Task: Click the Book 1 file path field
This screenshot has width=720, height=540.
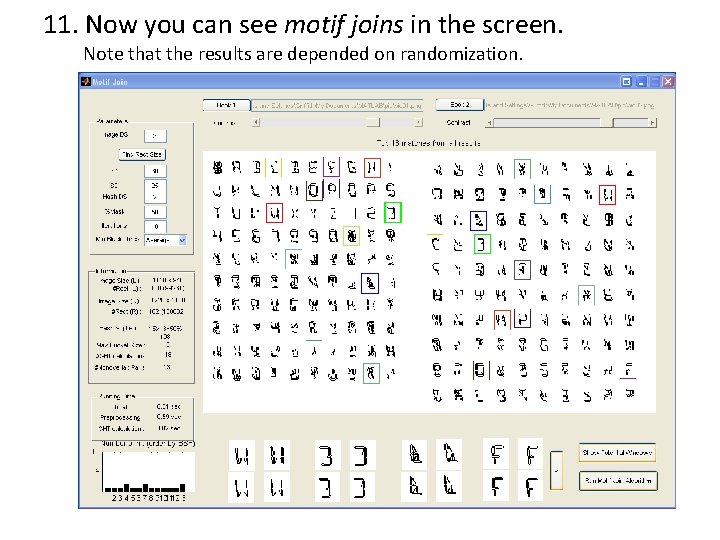Action: coord(337,105)
